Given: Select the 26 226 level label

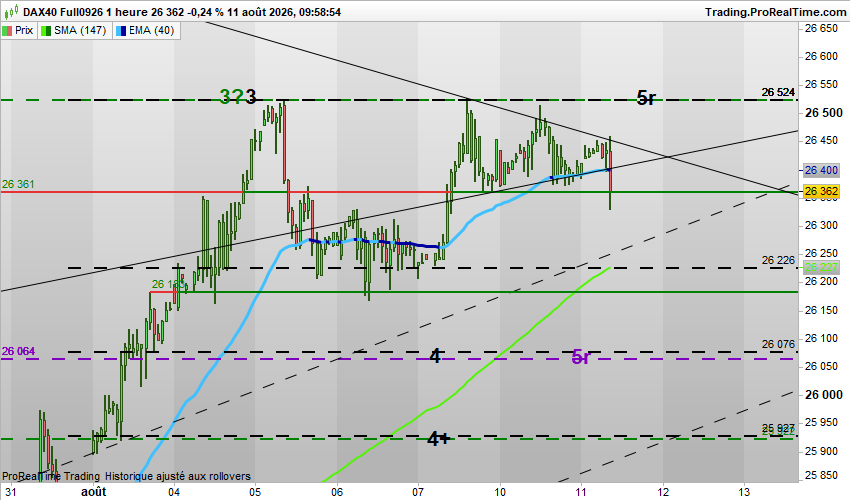Looking at the screenshot, I should [x=778, y=260].
